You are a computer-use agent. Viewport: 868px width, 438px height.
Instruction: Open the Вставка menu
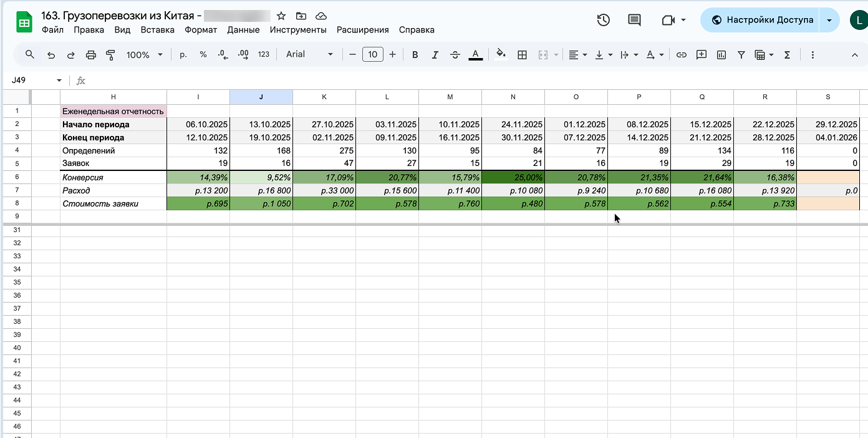point(157,30)
